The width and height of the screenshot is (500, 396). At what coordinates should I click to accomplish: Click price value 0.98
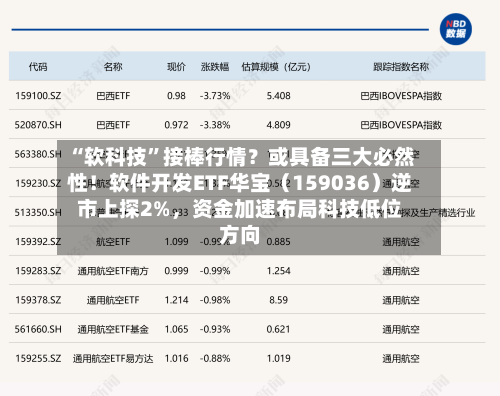tap(176, 96)
